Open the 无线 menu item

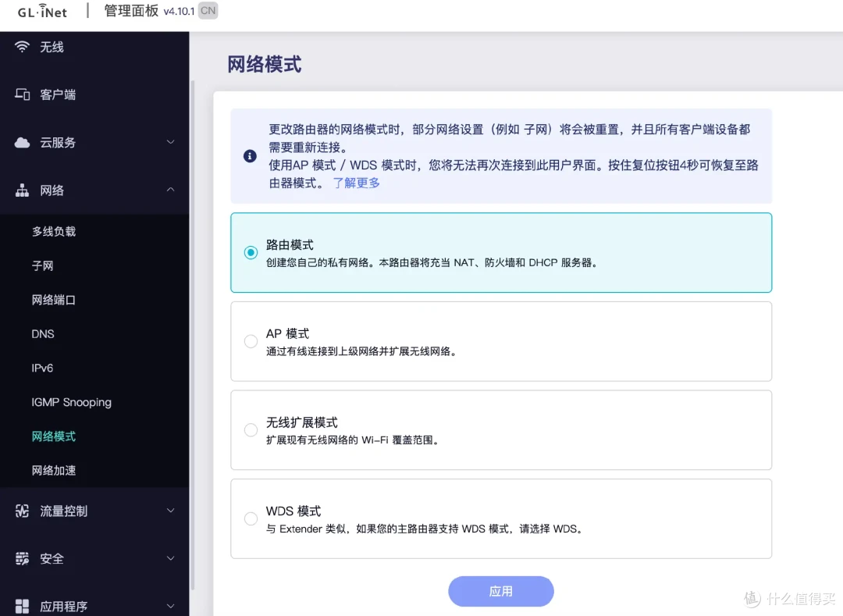pyautogui.click(x=94, y=48)
